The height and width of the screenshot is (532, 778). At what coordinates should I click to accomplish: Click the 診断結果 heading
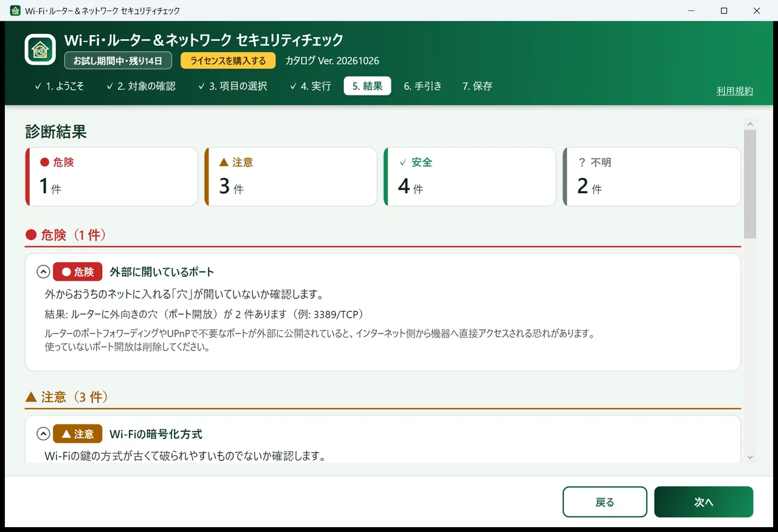coord(56,131)
